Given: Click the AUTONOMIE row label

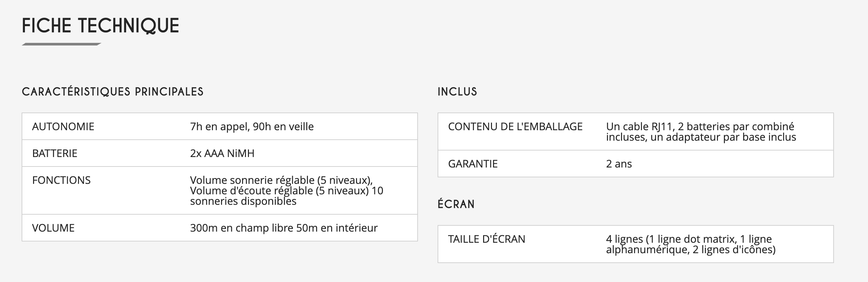Looking at the screenshot, I should [x=63, y=127].
